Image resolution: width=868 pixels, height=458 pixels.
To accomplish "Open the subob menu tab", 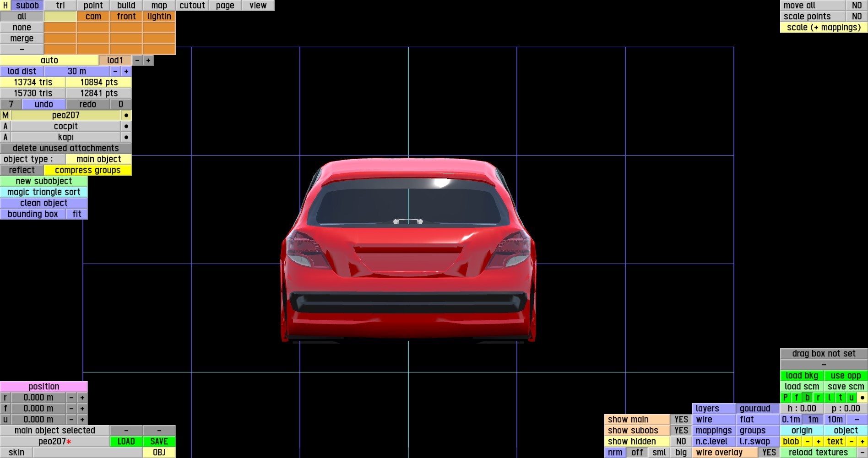I will coord(27,5).
